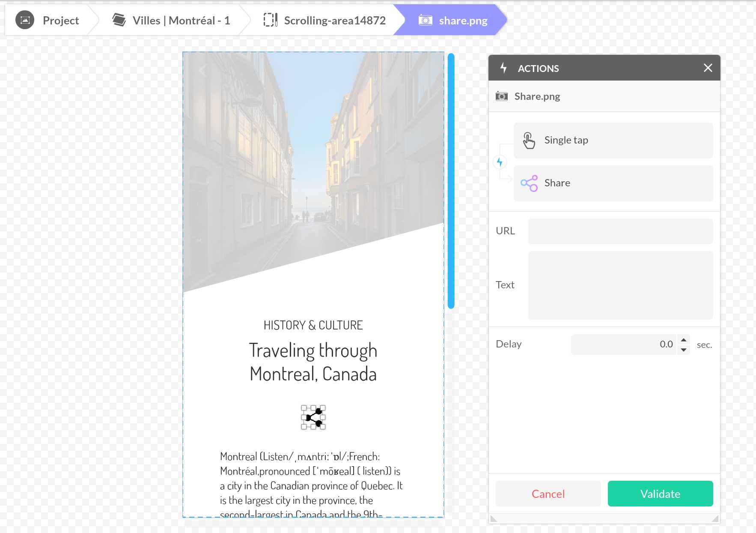Open the Villes | Montréal - 1 breadcrumb
The width and height of the screenshot is (756, 533).
tap(171, 20)
